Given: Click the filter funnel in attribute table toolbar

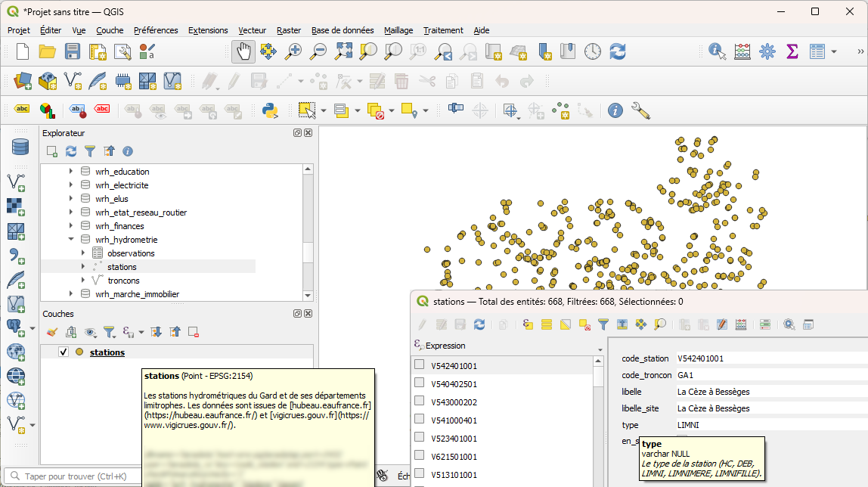Looking at the screenshot, I should [603, 324].
